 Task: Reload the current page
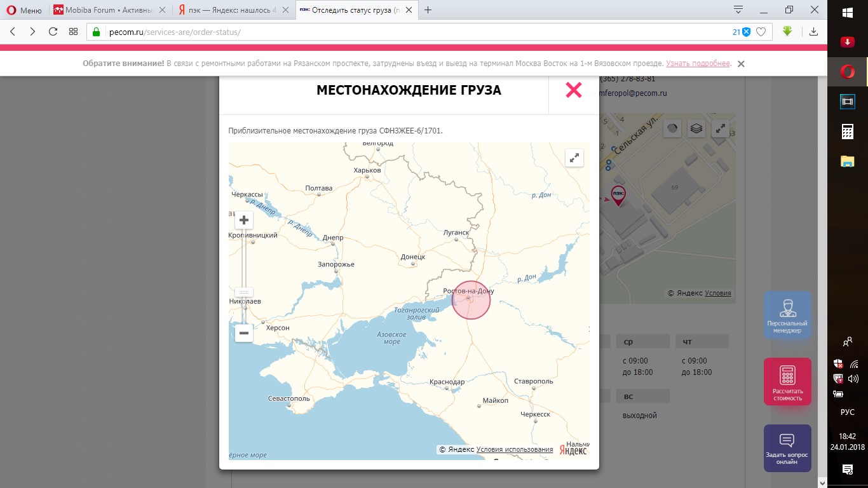(53, 32)
